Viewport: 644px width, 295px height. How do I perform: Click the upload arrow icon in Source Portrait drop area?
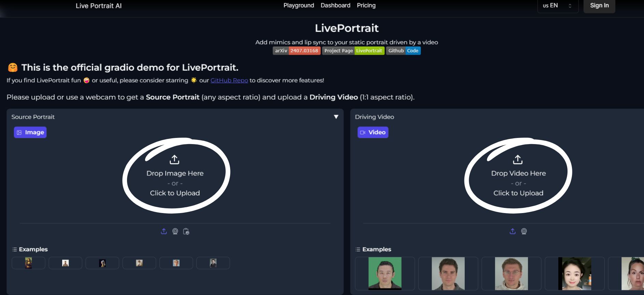(174, 159)
